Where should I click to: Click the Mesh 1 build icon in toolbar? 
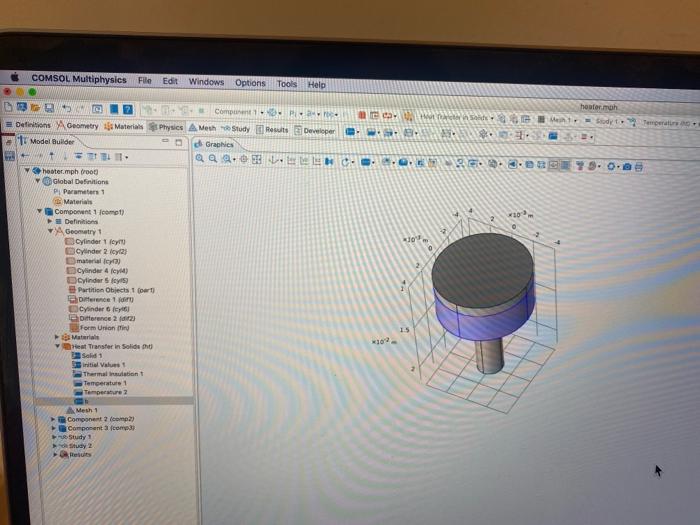[x=541, y=119]
